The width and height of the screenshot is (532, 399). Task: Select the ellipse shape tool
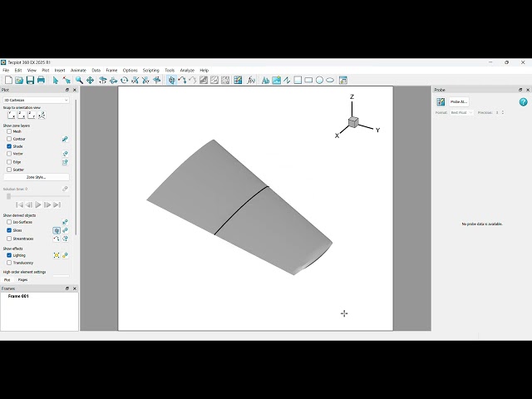[330, 80]
